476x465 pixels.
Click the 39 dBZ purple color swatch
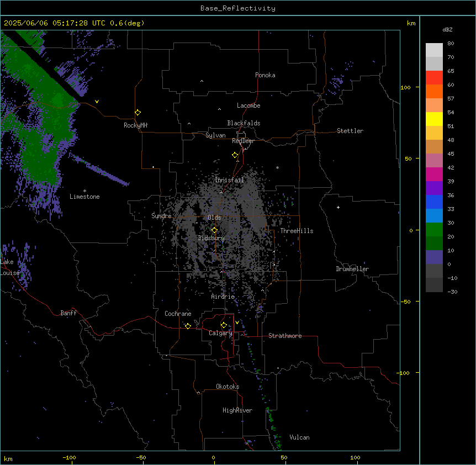click(434, 188)
